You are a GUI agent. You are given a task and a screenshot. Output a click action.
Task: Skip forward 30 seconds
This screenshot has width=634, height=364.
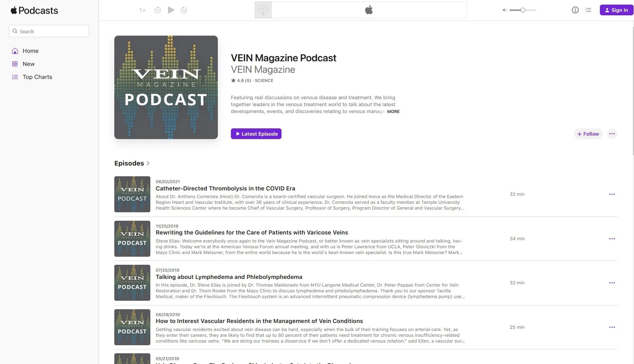click(x=184, y=10)
